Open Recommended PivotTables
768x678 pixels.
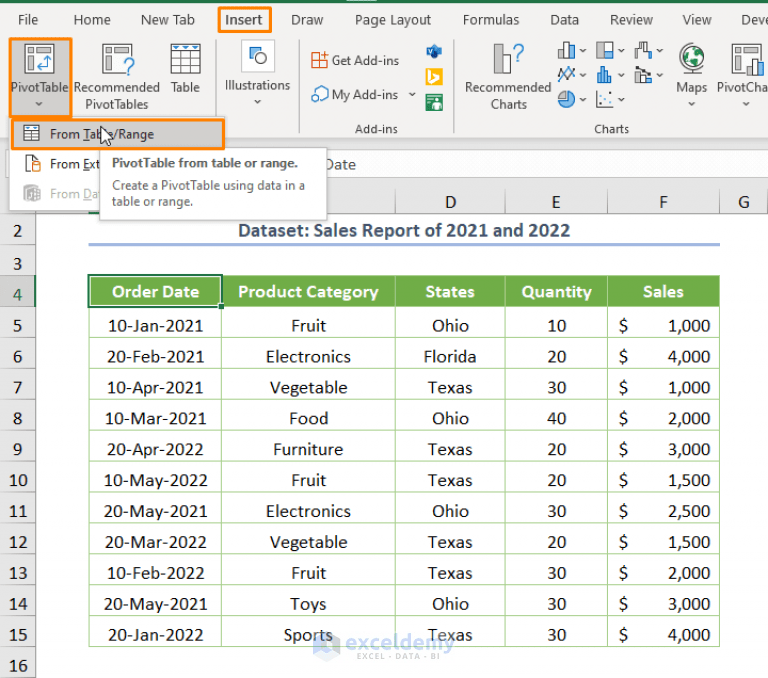coord(117,76)
